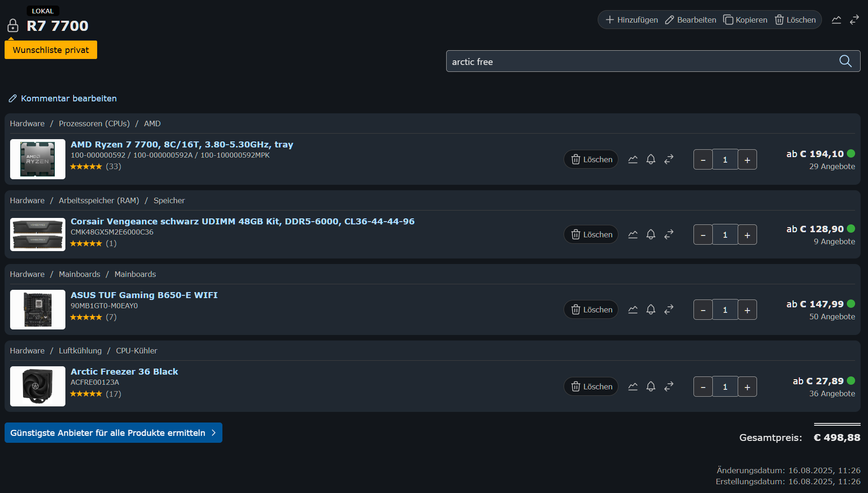Open AMD breadcrumb category
This screenshot has width=868, height=493.
coord(152,123)
